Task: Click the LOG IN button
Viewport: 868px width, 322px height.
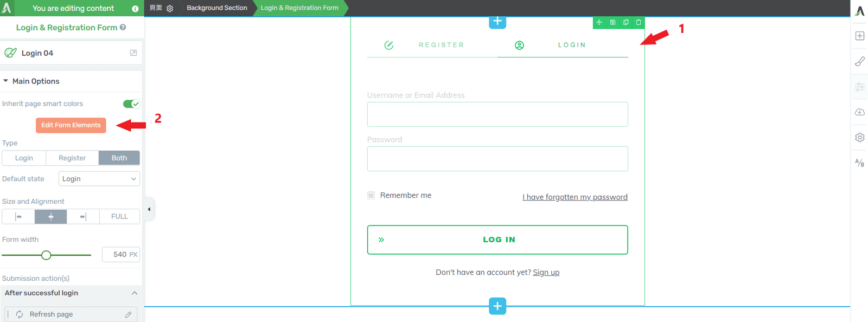Action: pyautogui.click(x=497, y=240)
